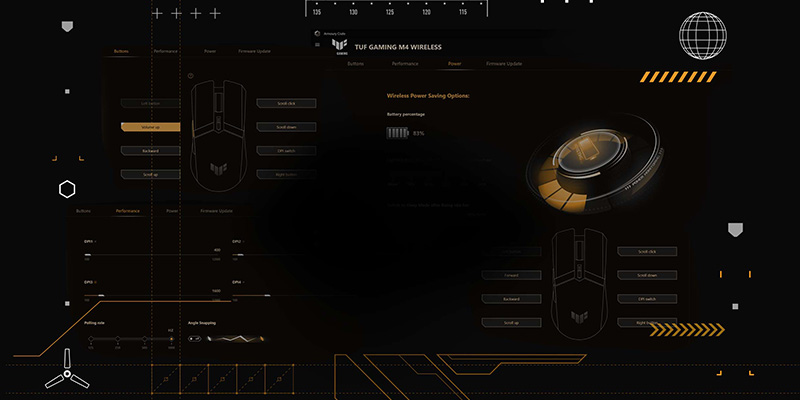Switch to Buttons tab in the bottom-left Performance panel

[x=83, y=211]
